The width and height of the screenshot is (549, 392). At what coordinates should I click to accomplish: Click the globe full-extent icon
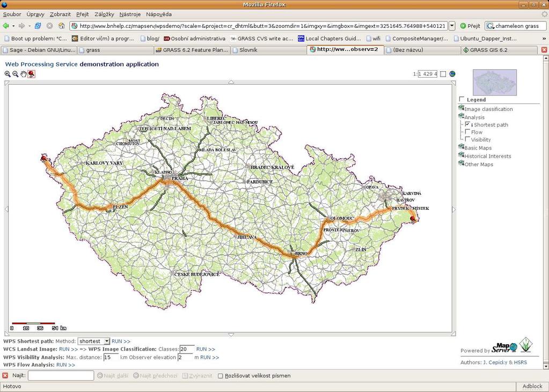tap(452, 74)
